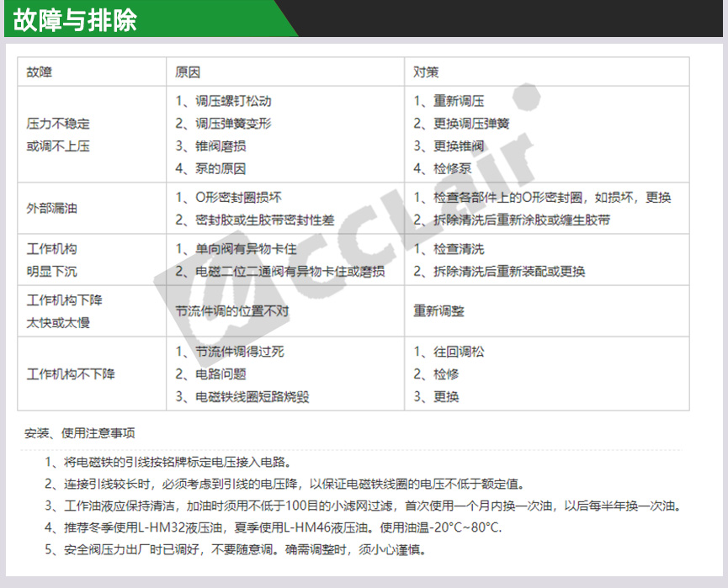Click the 安装、使用注意事项 subheading

80,434
